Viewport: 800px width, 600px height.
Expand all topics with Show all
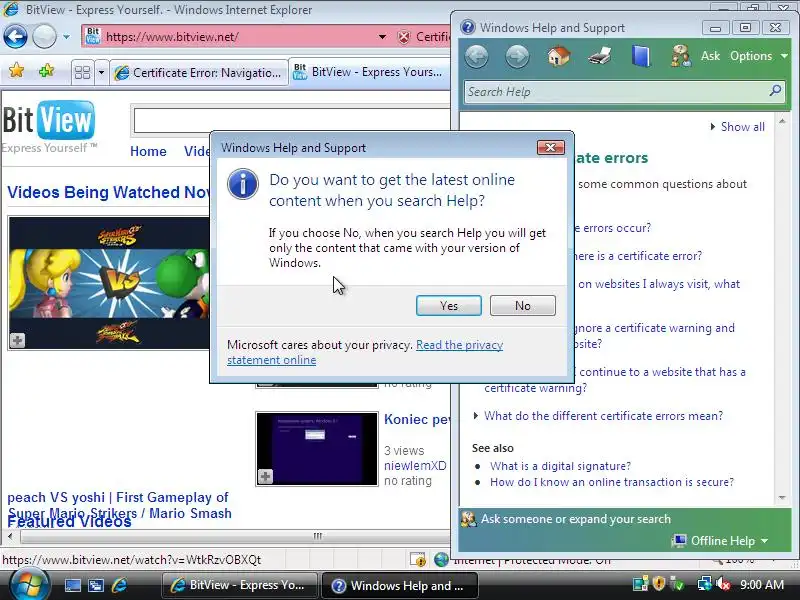(x=738, y=127)
